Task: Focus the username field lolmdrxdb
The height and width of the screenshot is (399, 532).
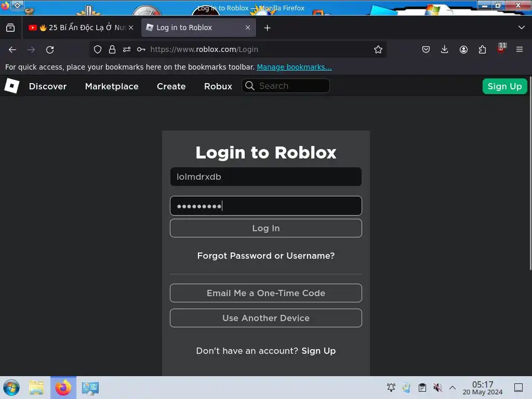Action: coord(265,177)
